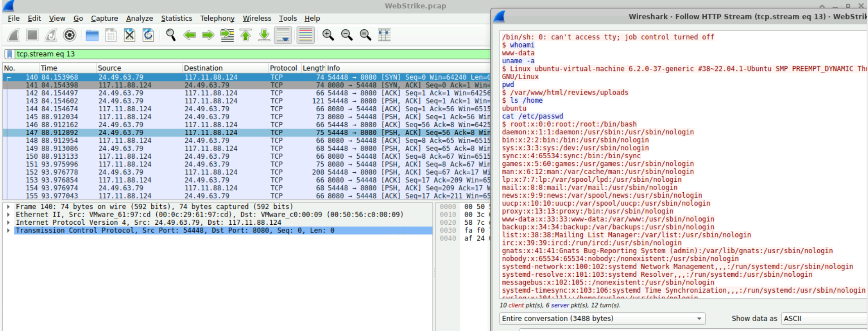
Task: Sort packets by the No. column
Action: 20,68
